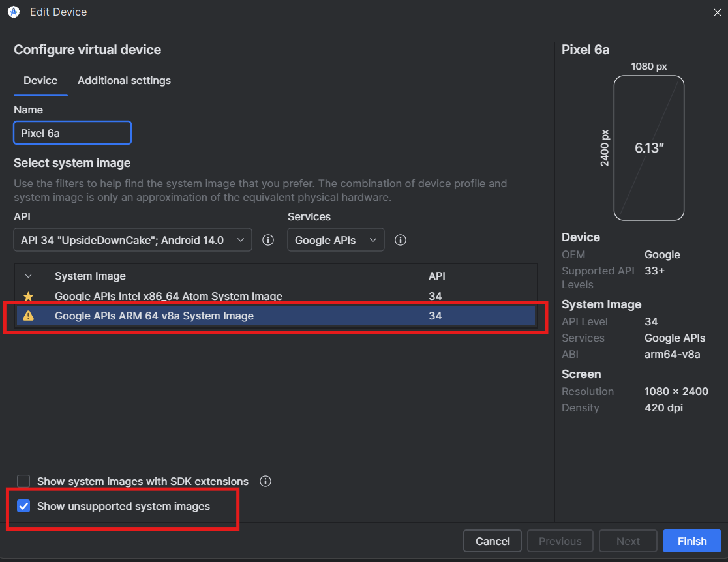Select Google APIs Intel x86_64 Atom System Image

(x=168, y=296)
